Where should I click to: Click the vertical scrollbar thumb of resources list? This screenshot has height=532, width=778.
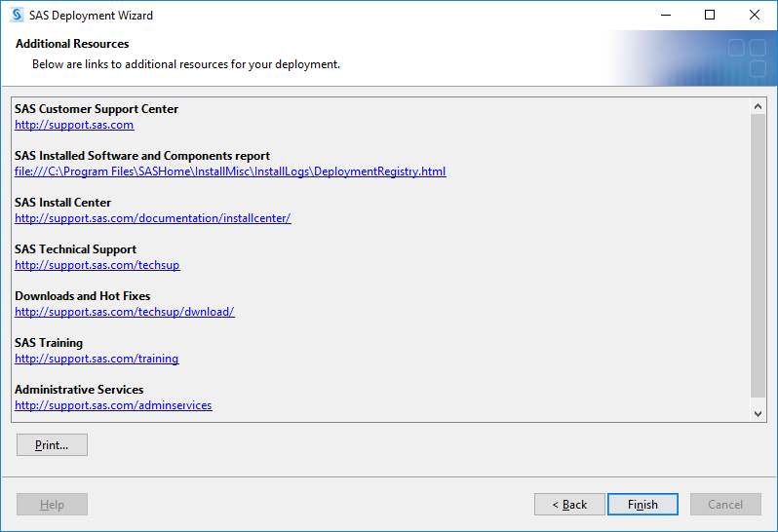click(x=758, y=255)
